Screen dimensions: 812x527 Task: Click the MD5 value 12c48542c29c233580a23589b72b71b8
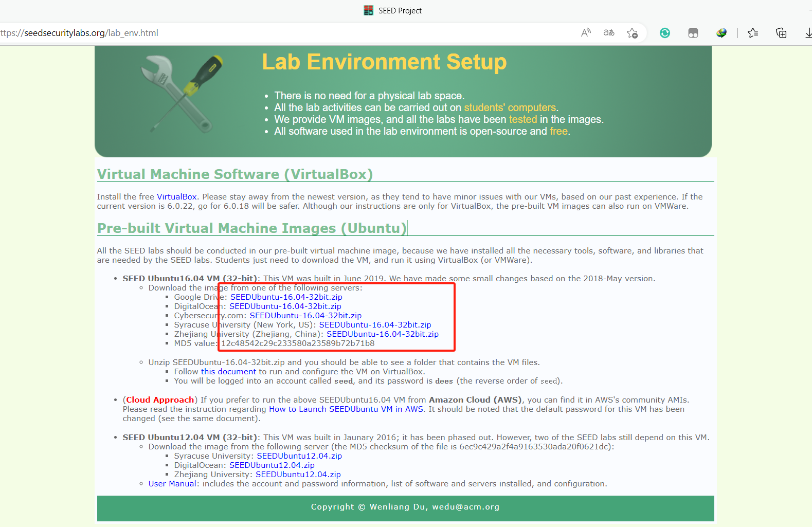click(298, 343)
